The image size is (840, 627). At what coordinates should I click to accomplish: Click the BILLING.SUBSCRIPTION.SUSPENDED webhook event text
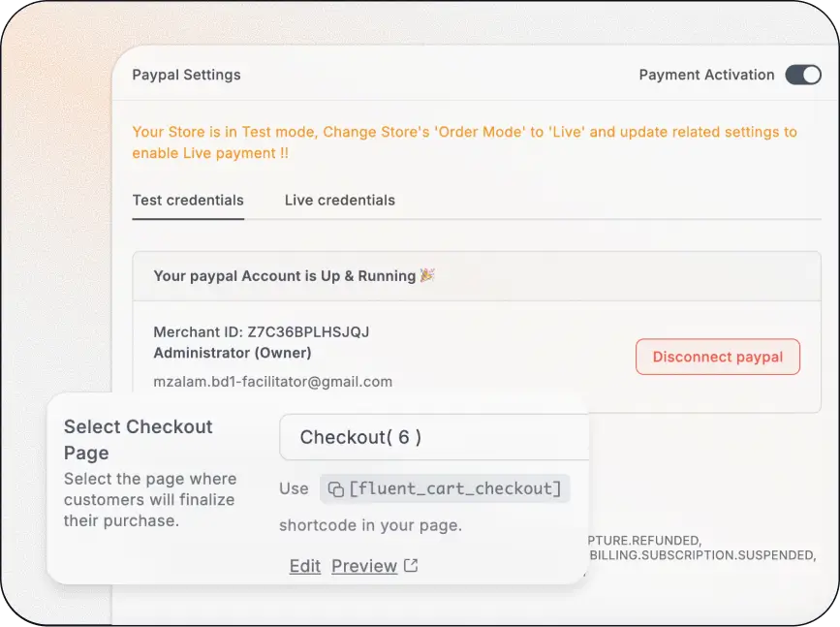pyautogui.click(x=702, y=555)
